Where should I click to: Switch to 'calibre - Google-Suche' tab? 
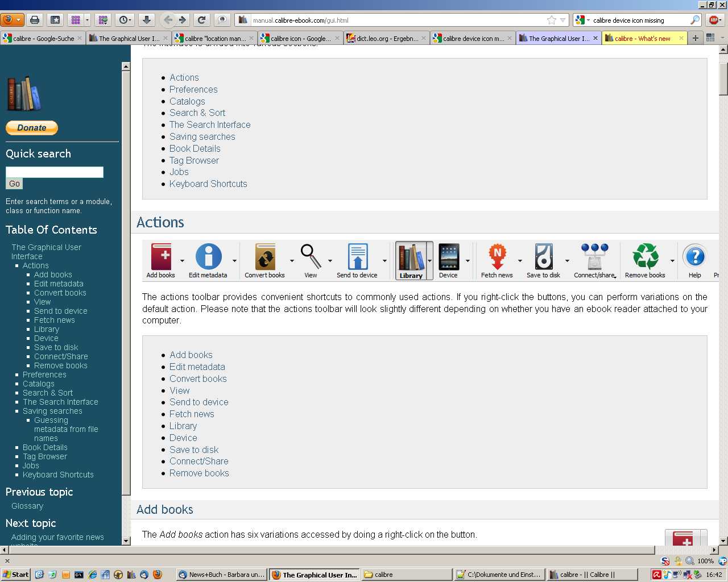[x=43, y=38]
